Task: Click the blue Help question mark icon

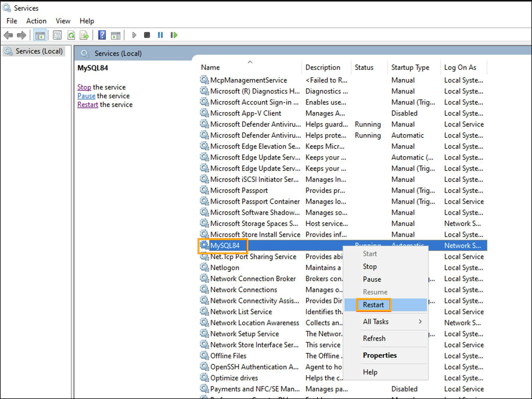Action: [102, 35]
